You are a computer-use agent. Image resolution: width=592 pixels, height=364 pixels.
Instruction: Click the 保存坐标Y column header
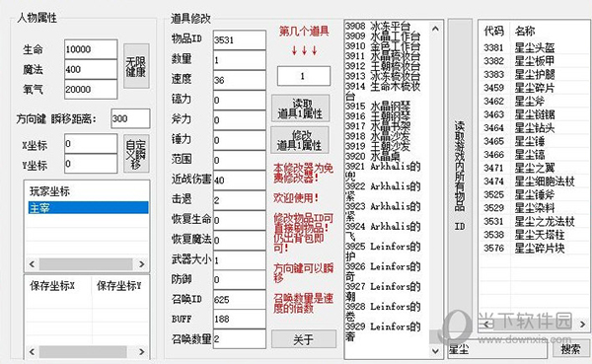(119, 286)
